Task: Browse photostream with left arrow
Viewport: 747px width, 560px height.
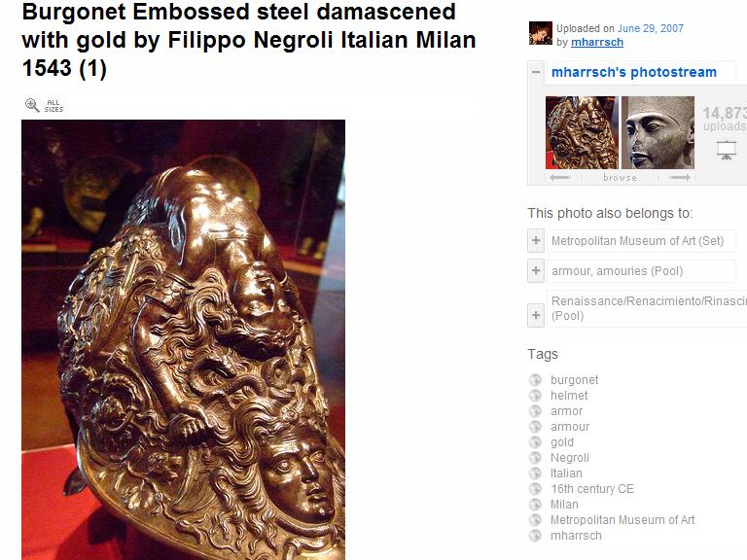Action: 560,178
